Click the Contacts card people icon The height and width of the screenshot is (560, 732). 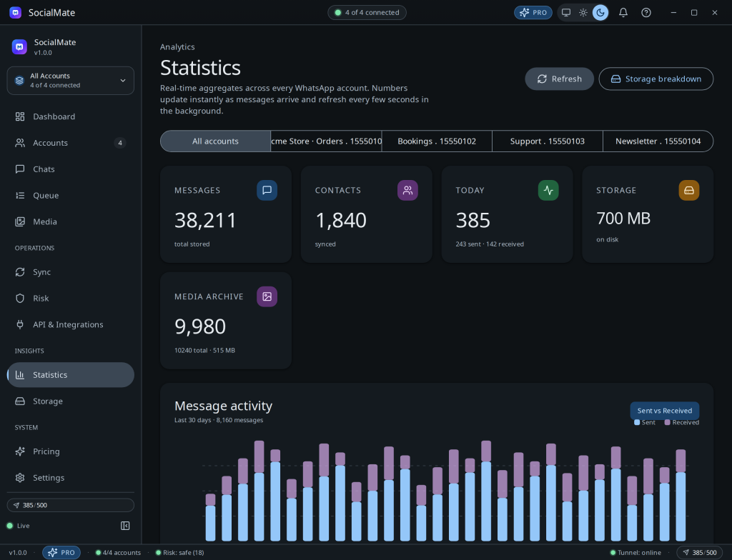[x=407, y=191]
